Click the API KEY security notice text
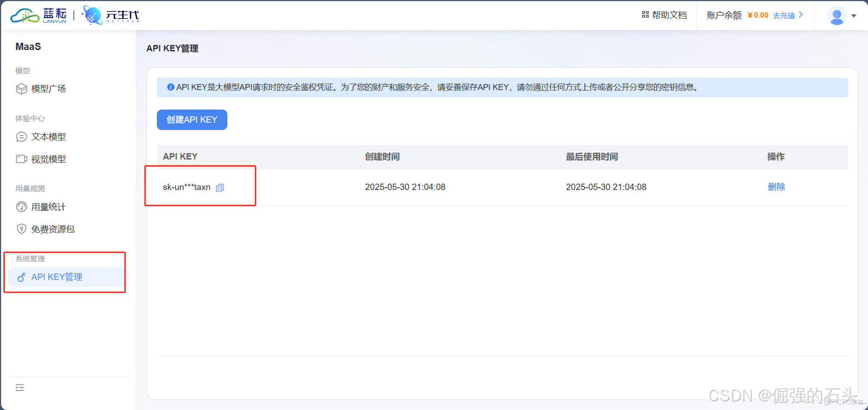Image resolution: width=868 pixels, height=410 pixels. (x=437, y=87)
